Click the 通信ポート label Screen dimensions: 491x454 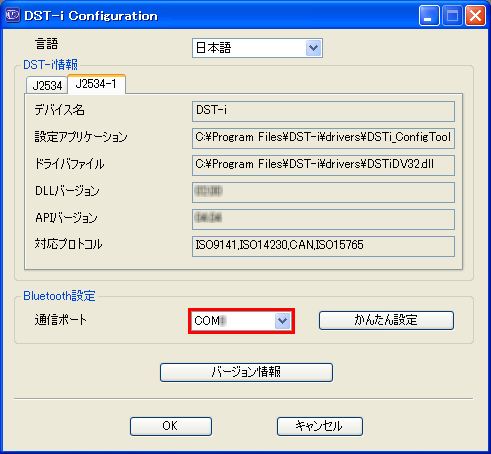[x=60, y=320]
